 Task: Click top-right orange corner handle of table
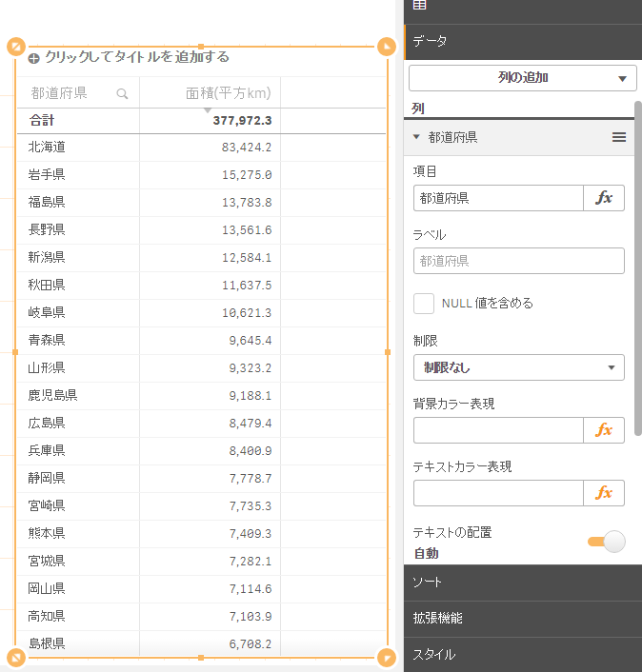[x=387, y=47]
